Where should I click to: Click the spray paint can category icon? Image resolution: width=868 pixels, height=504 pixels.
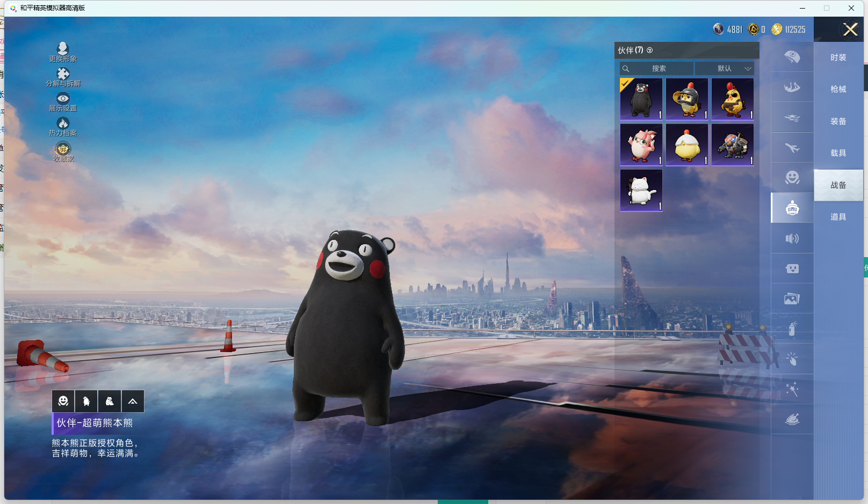click(792, 328)
